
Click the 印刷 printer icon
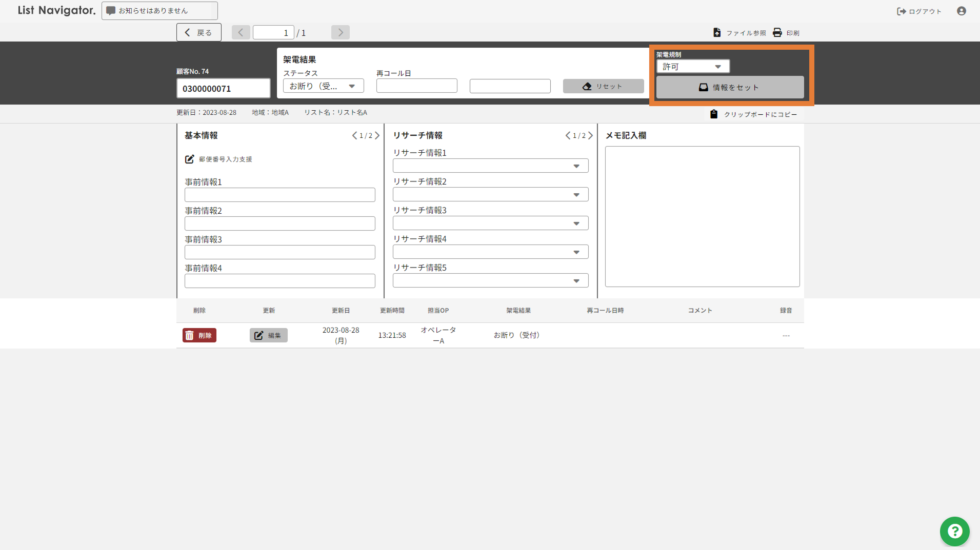(777, 33)
